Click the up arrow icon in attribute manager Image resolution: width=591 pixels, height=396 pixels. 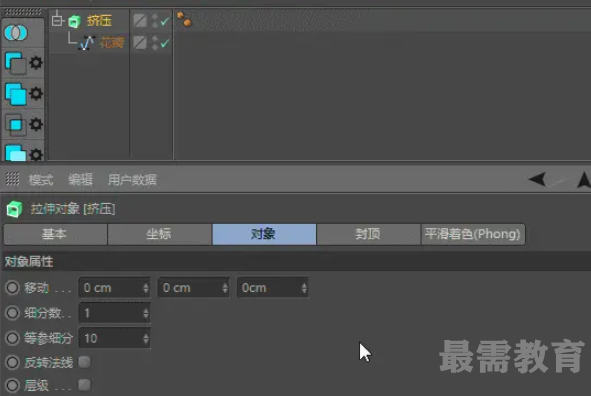tap(584, 180)
